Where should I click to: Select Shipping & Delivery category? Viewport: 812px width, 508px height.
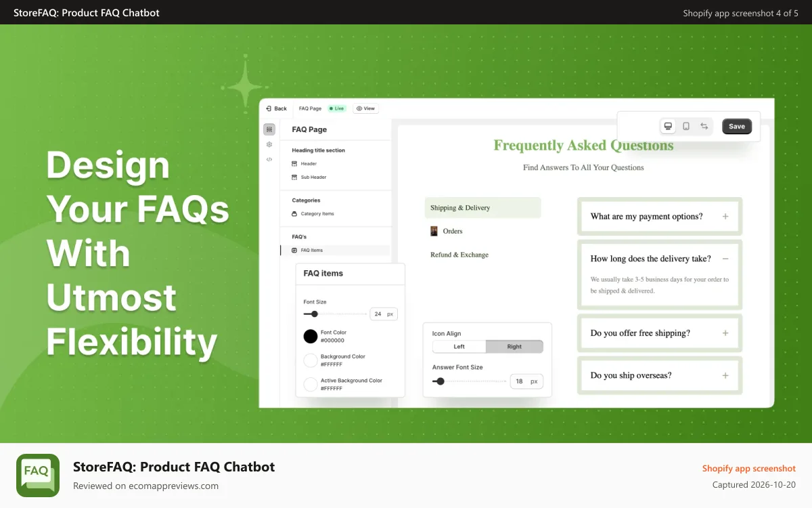pyautogui.click(x=483, y=208)
